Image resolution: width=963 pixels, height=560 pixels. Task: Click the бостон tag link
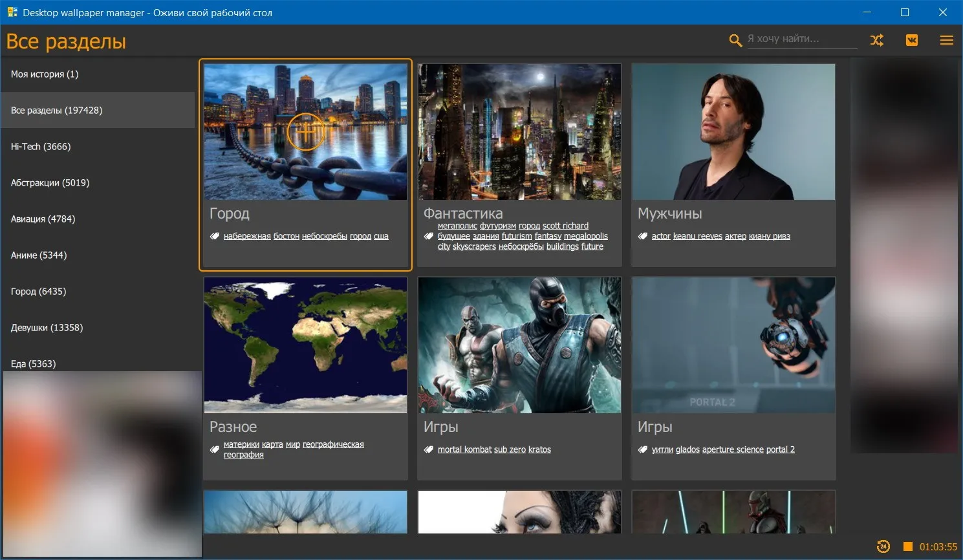[x=286, y=236]
